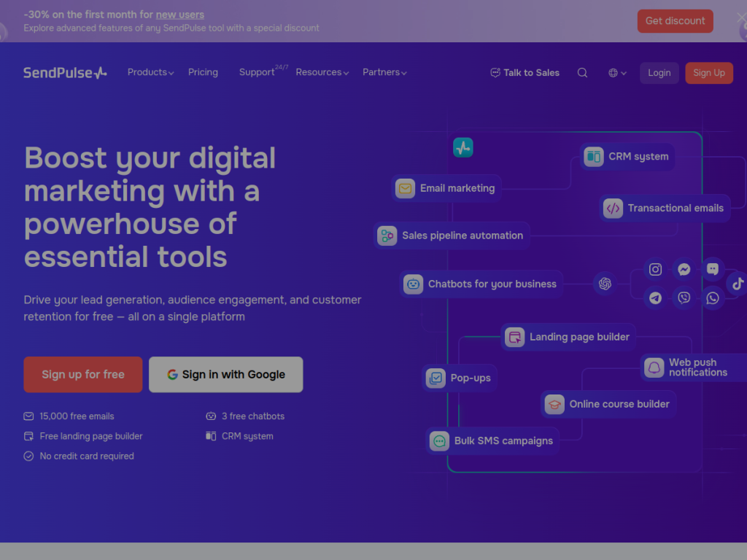Click Bulk SMS campaigns label
The width and height of the screenshot is (747, 560).
click(503, 441)
